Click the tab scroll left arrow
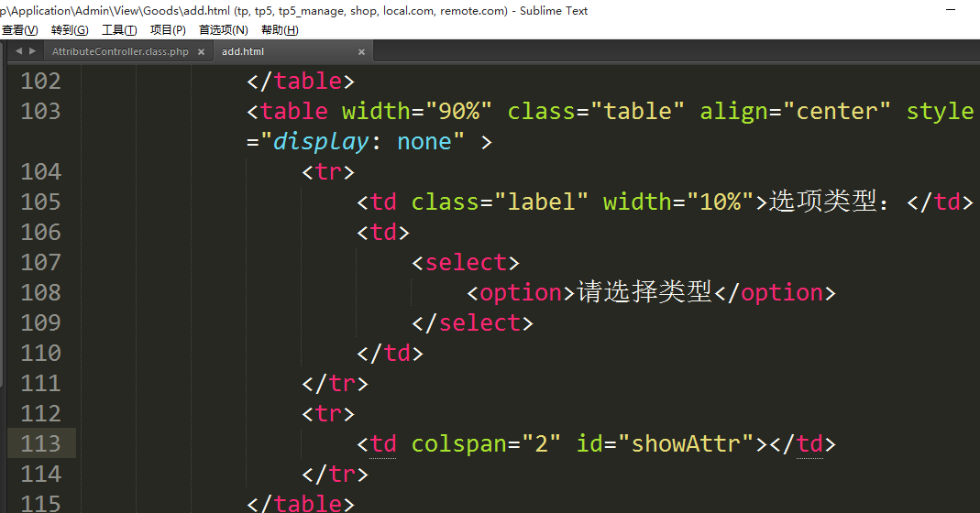 click(18, 51)
